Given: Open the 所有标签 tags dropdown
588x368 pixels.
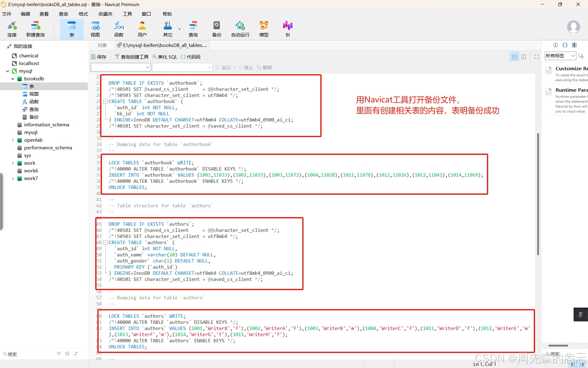Looking at the screenshot, I should (x=560, y=56).
